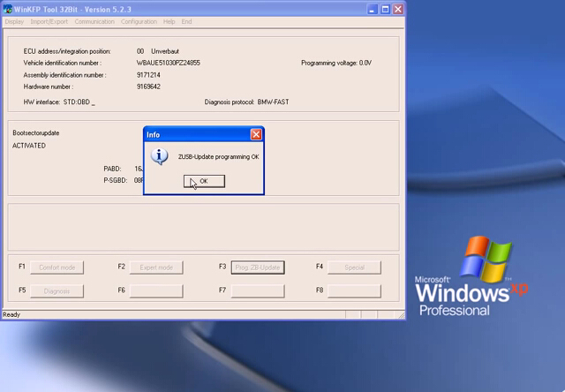Maximize the WinKFP Tool window

(385, 10)
